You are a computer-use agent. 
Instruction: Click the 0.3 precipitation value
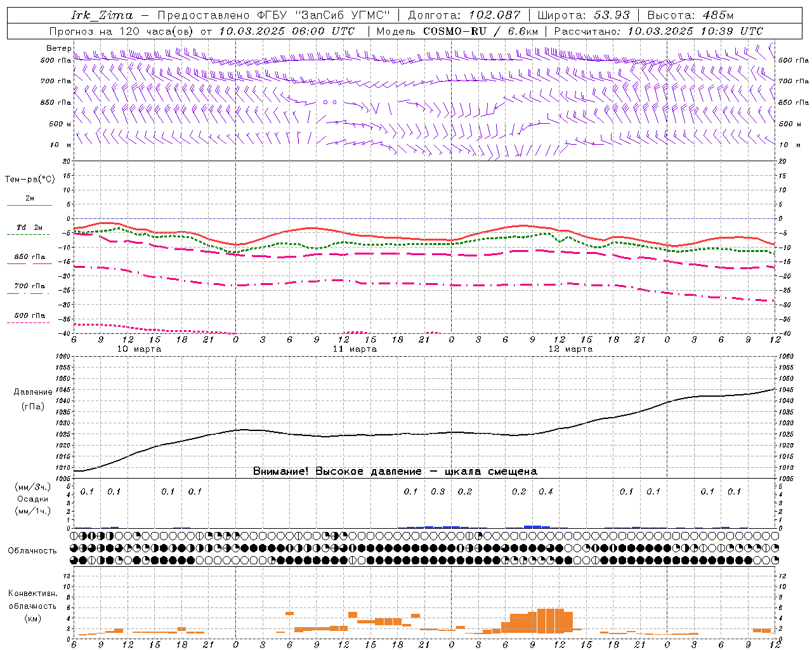click(438, 491)
